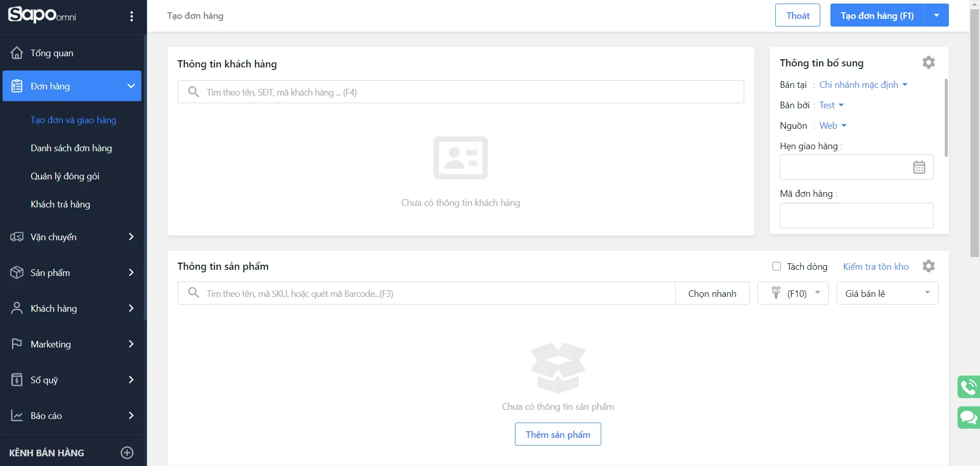Click the Sapo omni logo
Screen dimensions: 980x466
[42, 15]
